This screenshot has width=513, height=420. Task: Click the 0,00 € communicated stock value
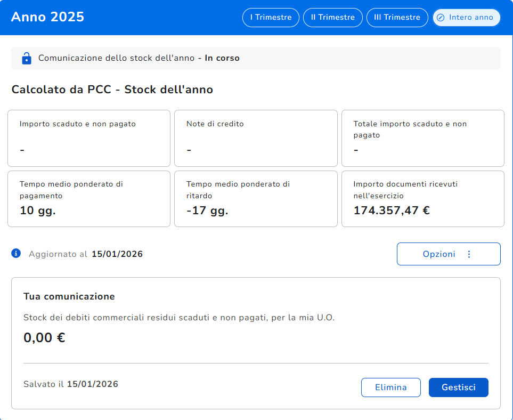point(44,338)
